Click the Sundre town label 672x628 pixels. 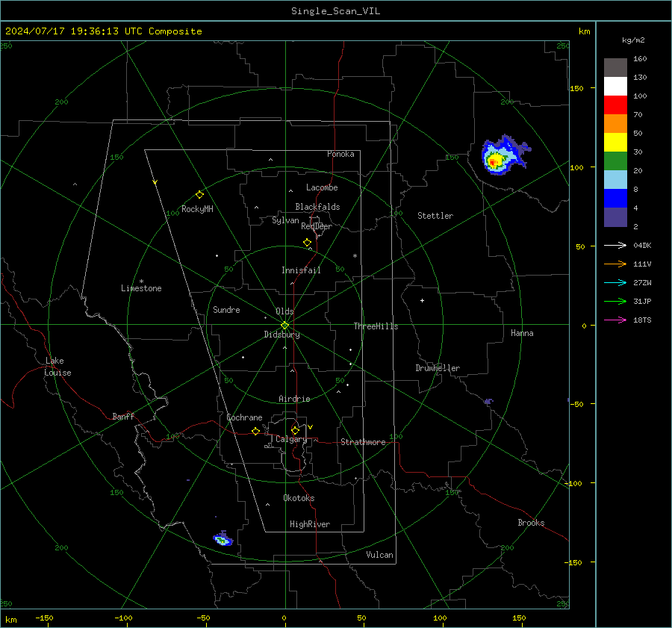[226, 309]
